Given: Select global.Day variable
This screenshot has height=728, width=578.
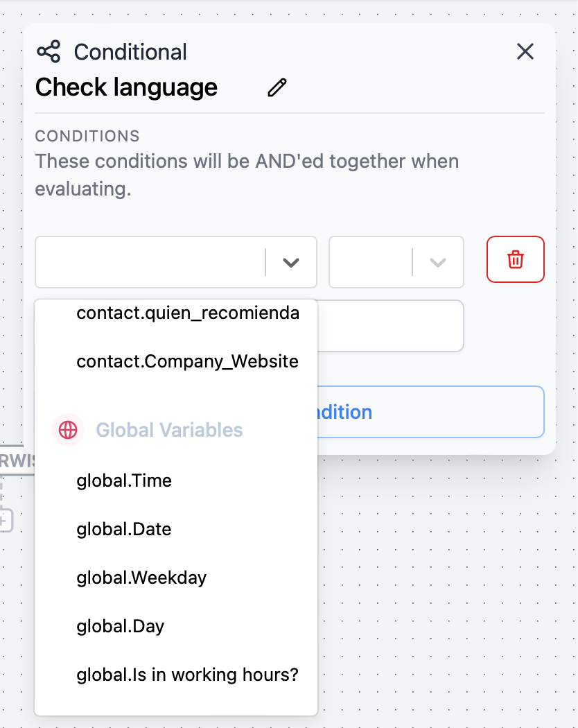Looking at the screenshot, I should point(121,626).
